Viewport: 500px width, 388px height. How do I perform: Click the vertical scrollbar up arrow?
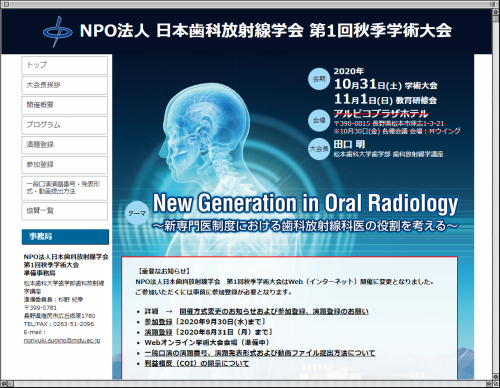[495, 13]
